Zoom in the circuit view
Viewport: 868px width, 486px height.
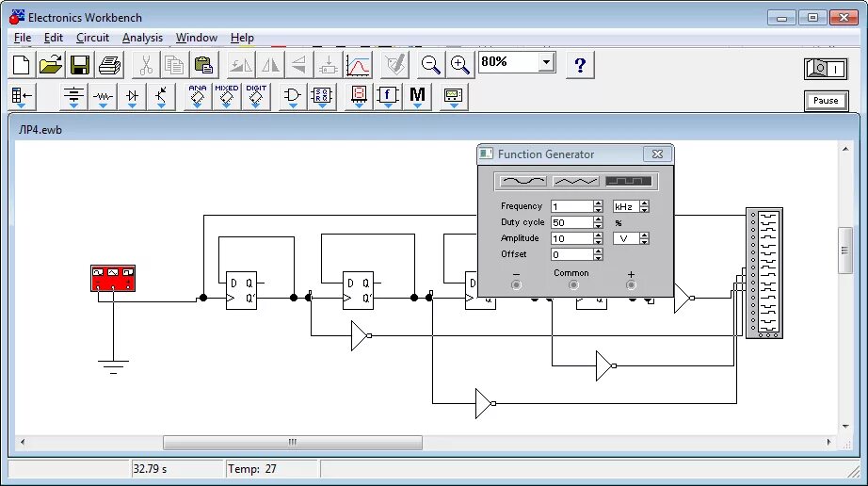[460, 65]
